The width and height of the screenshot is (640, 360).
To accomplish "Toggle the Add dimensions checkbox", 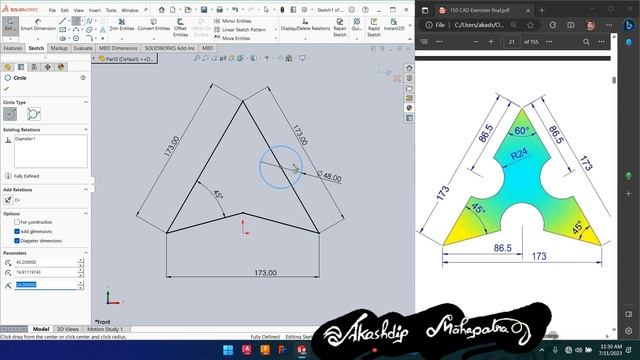I will [x=17, y=231].
